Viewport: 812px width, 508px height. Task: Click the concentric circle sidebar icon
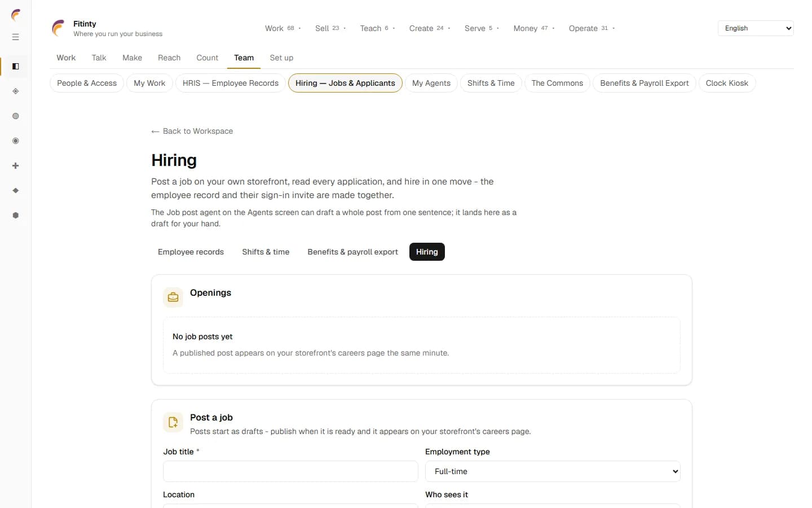coord(16,141)
